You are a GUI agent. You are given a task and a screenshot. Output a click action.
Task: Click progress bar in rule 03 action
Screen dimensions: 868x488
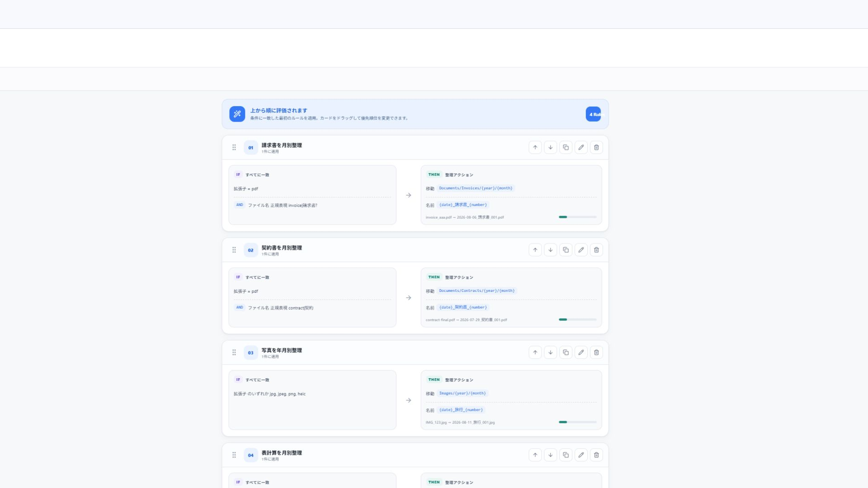click(577, 422)
